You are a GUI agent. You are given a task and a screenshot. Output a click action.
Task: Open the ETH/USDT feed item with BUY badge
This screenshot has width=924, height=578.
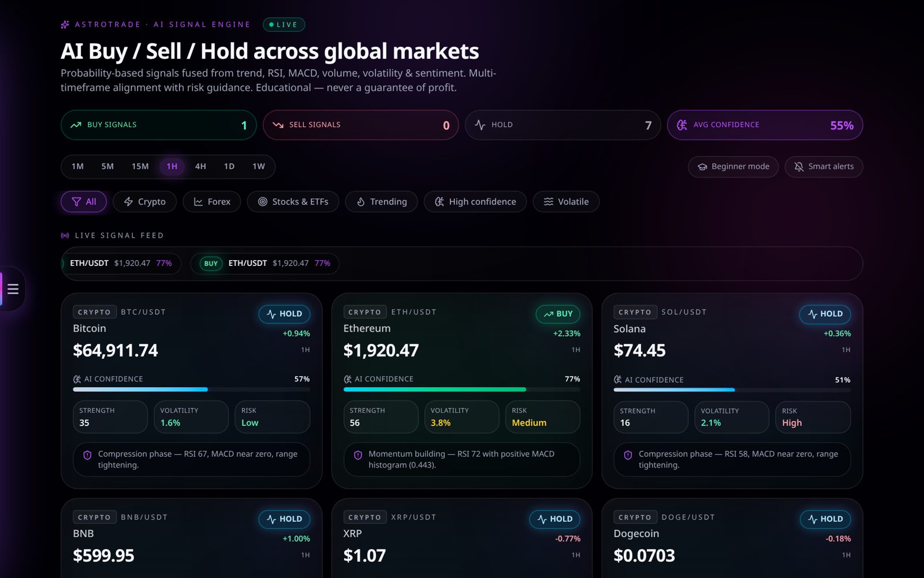tap(264, 264)
